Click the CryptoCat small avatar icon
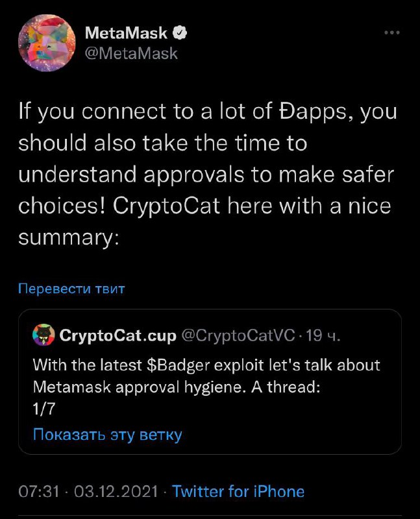The width and height of the screenshot is (420, 519). (42, 336)
